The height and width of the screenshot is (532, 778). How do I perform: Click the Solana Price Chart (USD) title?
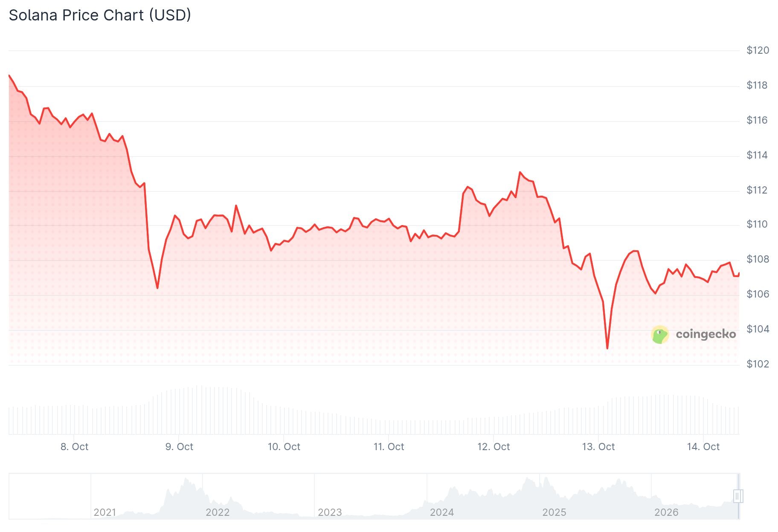[100, 15]
